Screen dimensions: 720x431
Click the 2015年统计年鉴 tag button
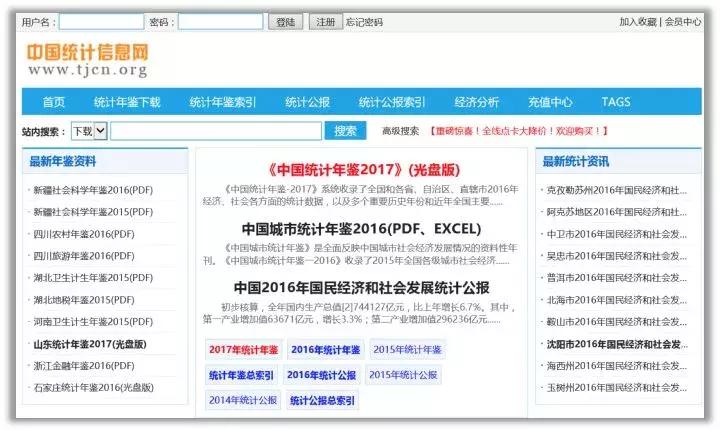407,350
